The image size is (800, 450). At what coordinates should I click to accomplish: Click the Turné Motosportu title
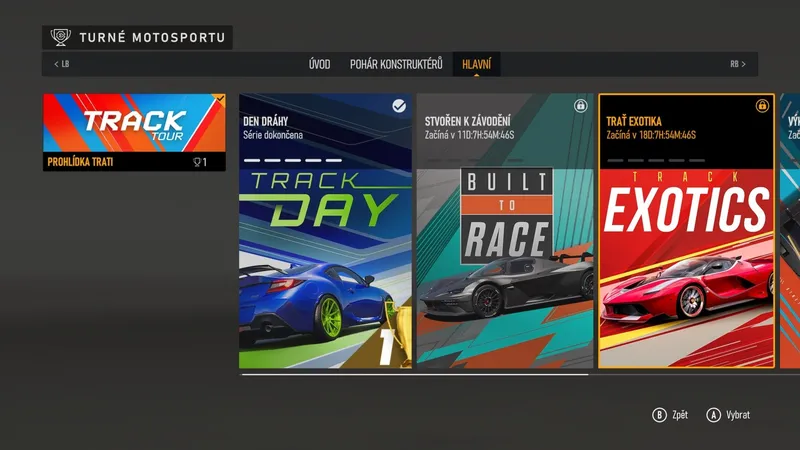tap(152, 38)
